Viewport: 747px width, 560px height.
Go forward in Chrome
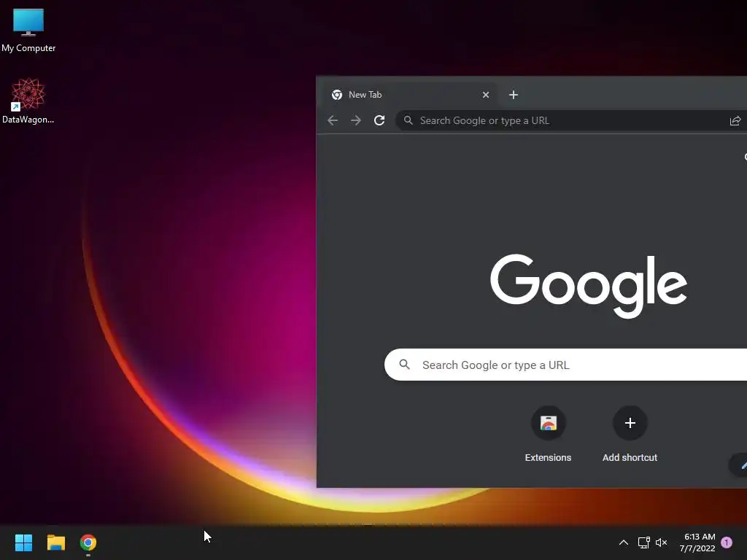coord(356,120)
